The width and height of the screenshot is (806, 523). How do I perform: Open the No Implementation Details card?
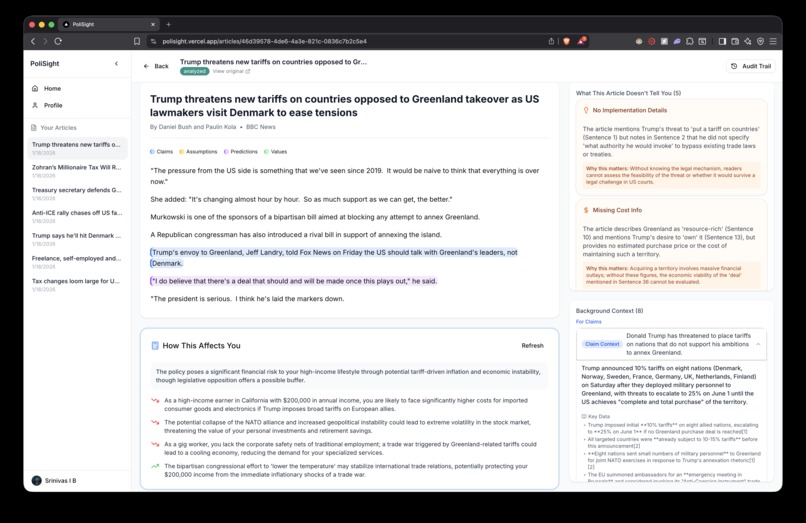pos(671,147)
